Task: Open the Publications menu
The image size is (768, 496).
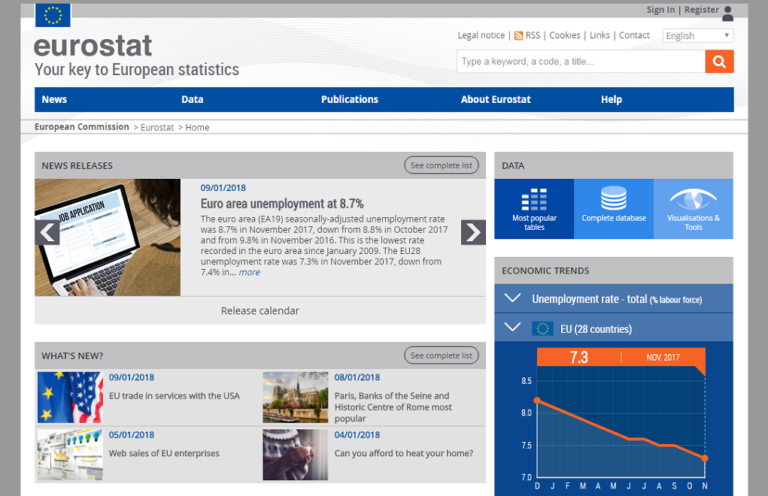Action: [x=350, y=99]
